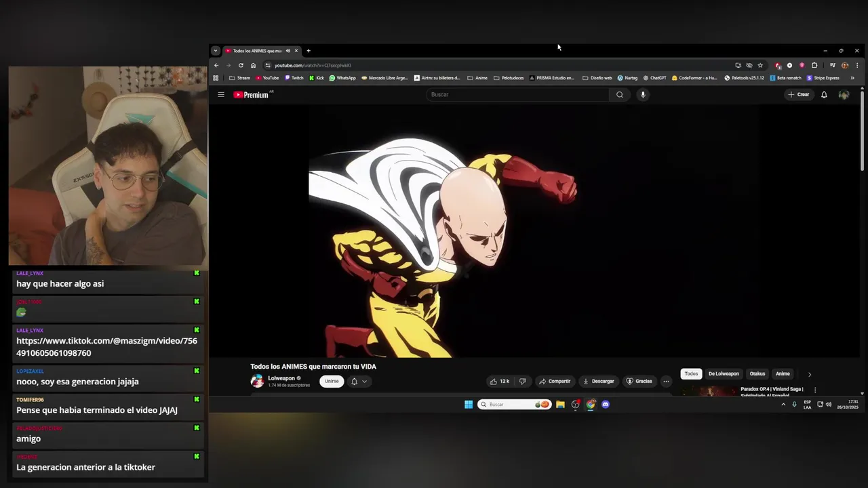Bookmark this page with star icon
The width and height of the screenshot is (868, 488).
click(760, 66)
